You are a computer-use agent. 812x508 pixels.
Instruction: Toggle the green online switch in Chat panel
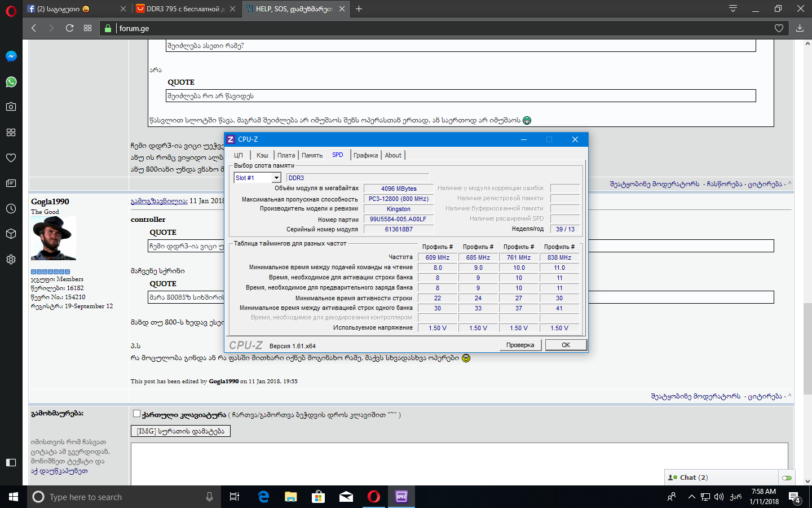[x=787, y=478]
